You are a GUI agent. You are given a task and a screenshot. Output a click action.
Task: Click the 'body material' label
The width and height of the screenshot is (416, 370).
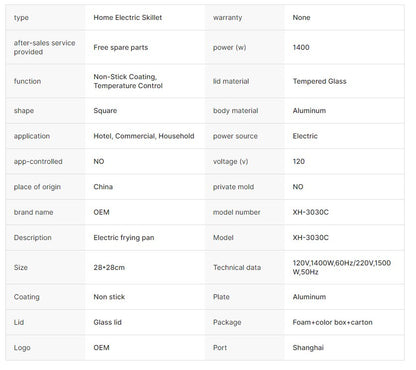tap(236, 111)
